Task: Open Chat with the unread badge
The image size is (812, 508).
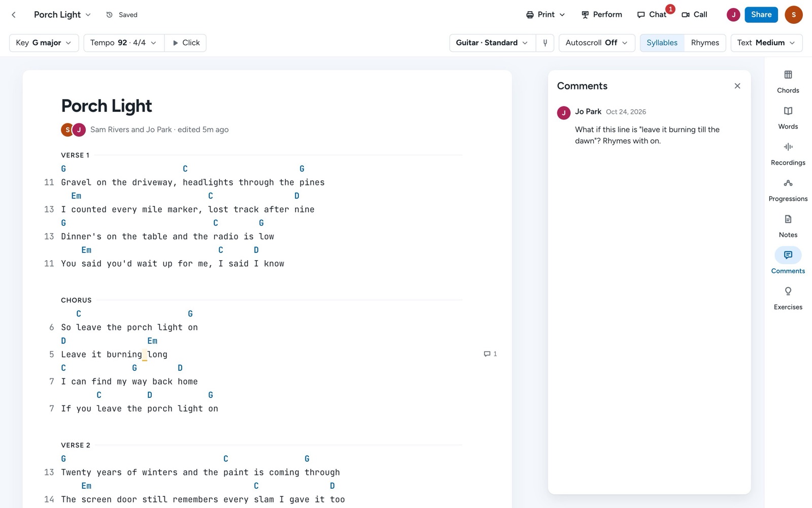Action: 652,15
